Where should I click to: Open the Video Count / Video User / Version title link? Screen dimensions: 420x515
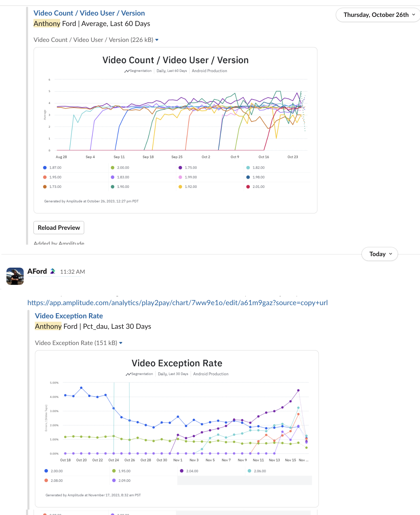(x=89, y=13)
